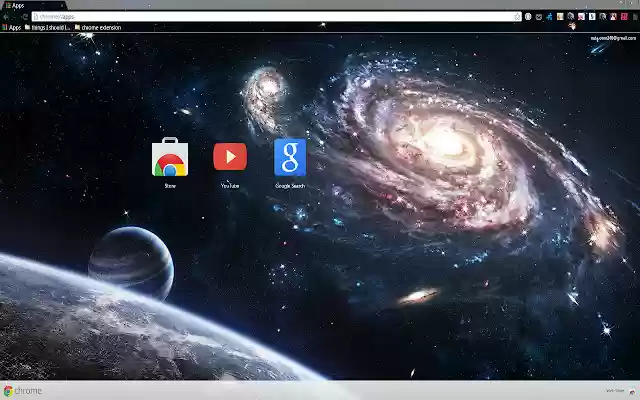This screenshot has width=640, height=400.
Task: Open the 'things I should l...' bookmark folder
Action: (47, 28)
